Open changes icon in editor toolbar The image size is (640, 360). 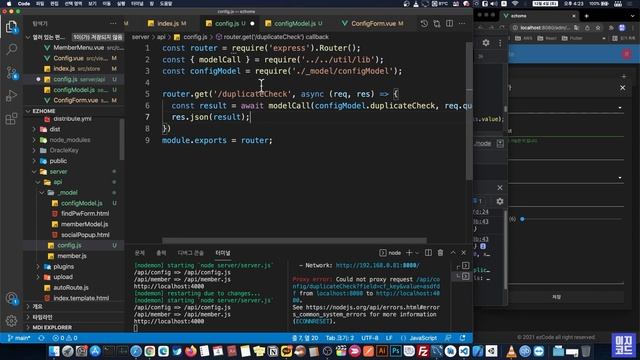[x=437, y=24]
